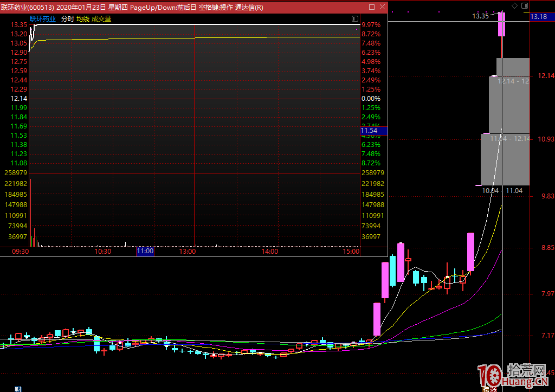Click the popup title bar text
Image resolution: width=555 pixels, height=392 pixels.
[x=132, y=7]
